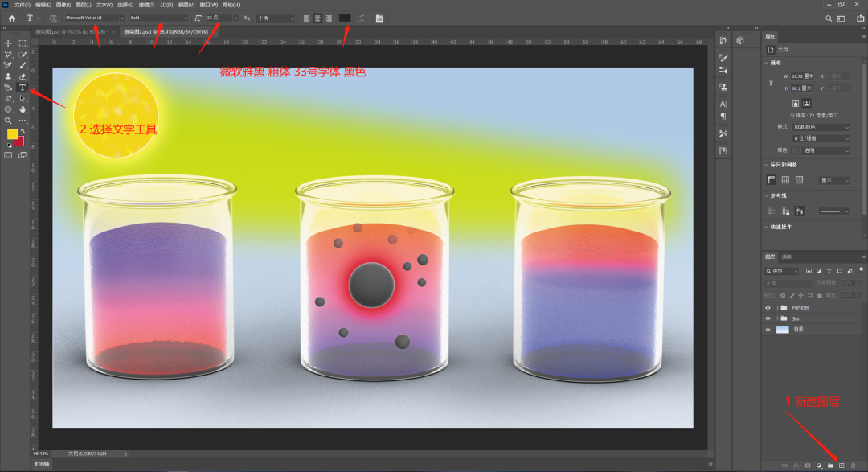
Task: Click the delete layer trash icon
Action: coord(853,466)
